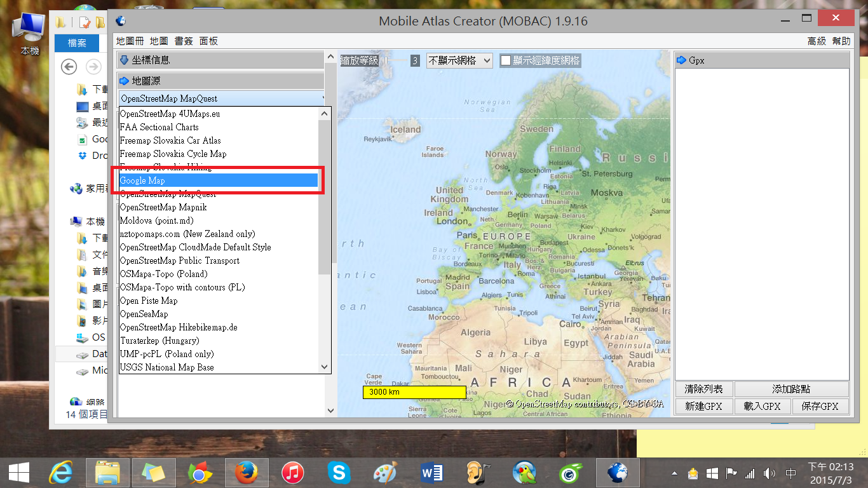
Task: Choose FAA Sectional Charts map source
Action: (x=219, y=127)
